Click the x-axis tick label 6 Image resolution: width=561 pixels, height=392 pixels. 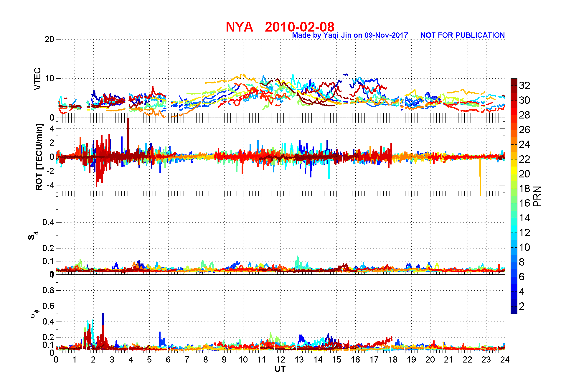coord(168,360)
